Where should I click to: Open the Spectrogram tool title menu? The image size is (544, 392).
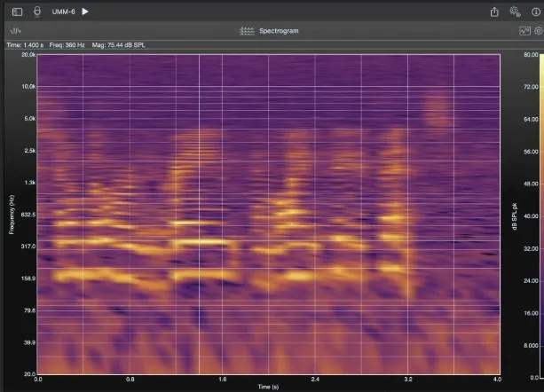pyautogui.click(x=279, y=31)
